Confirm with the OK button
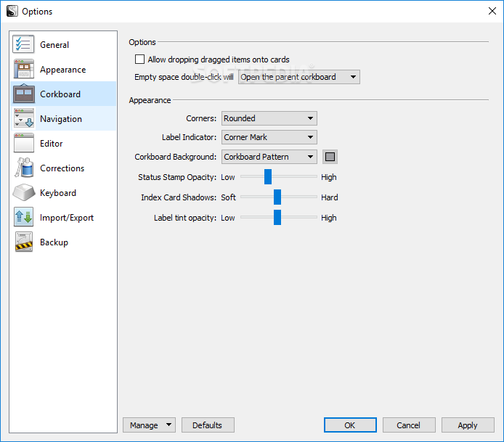 (x=350, y=425)
